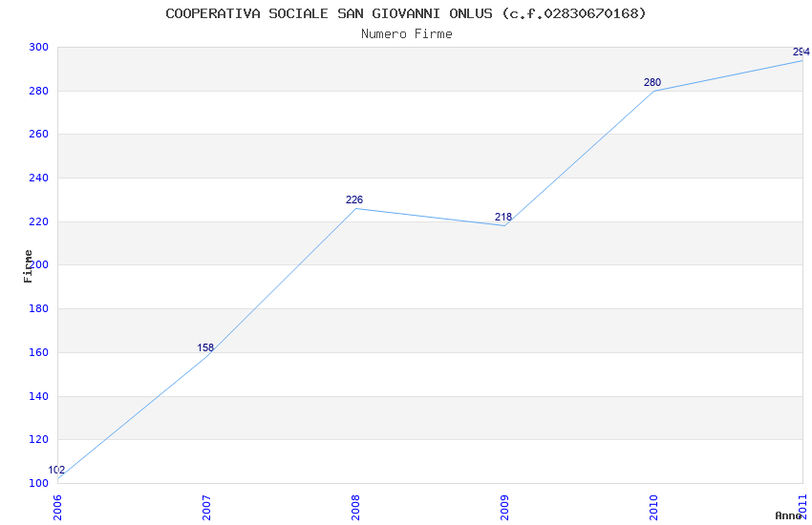Click the data label 294
Viewport: 812px width, 525px height.
click(801, 52)
